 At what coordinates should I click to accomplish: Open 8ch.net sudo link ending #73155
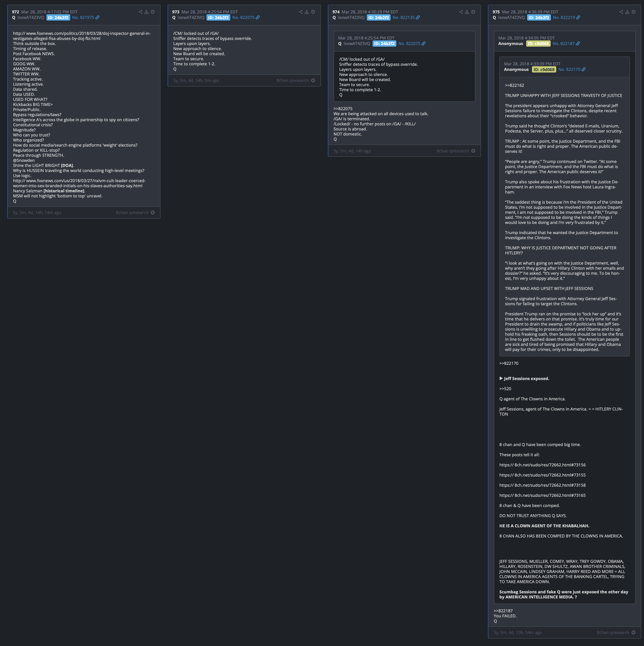[x=542, y=475]
